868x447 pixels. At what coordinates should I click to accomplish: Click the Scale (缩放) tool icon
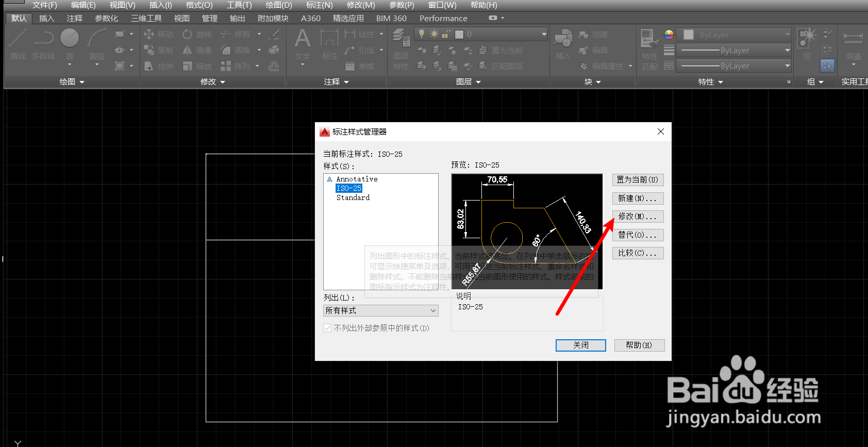(188, 66)
